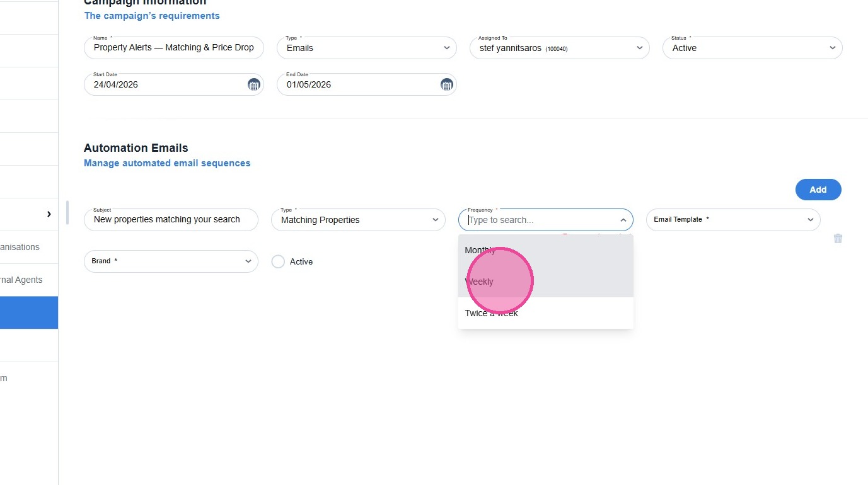Click 'Manage automated email sequences' text

click(167, 163)
